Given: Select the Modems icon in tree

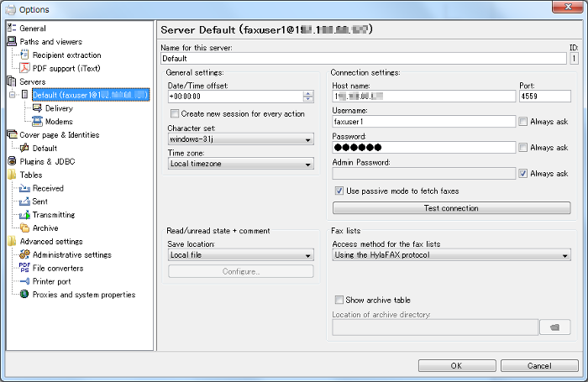Looking at the screenshot, I should coord(38,122).
